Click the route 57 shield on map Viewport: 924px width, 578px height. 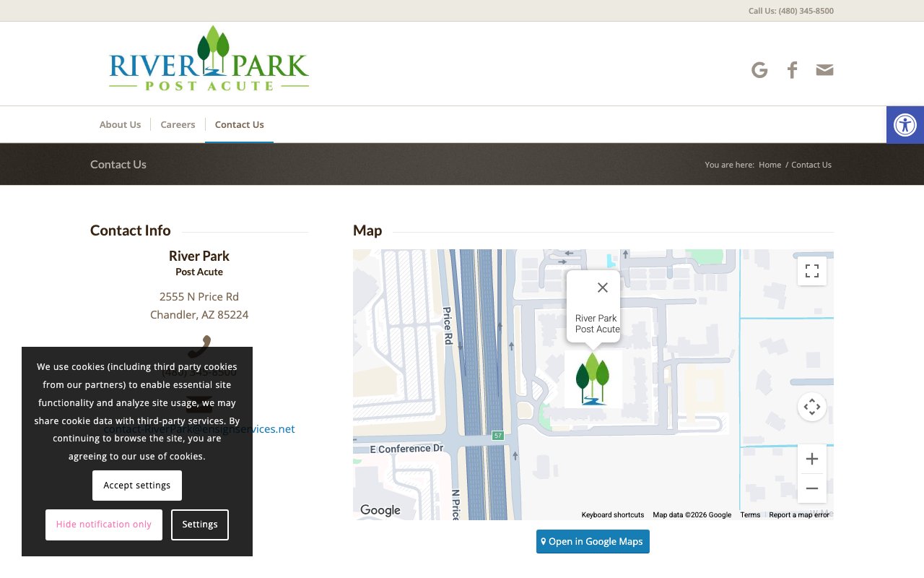pos(498,436)
